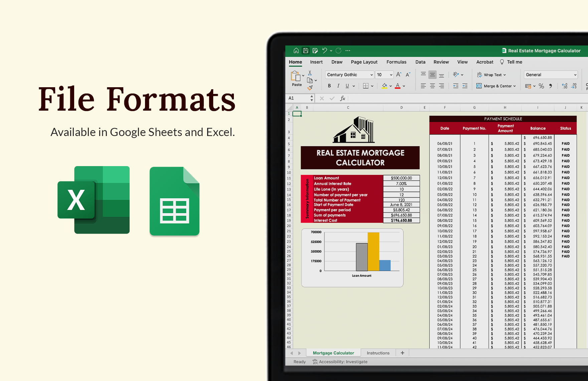588x381 pixels.
Task: Toggle bold formatting
Action: point(329,86)
